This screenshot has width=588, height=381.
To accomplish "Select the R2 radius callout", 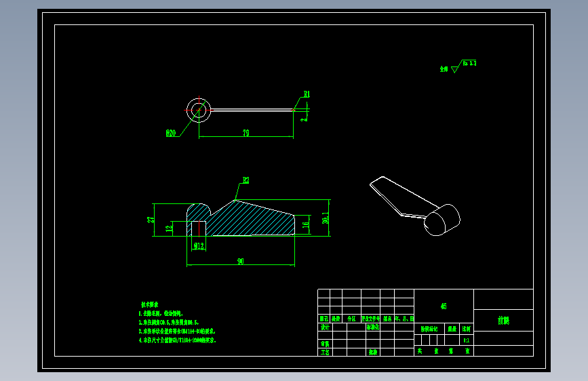I will coord(246,180).
